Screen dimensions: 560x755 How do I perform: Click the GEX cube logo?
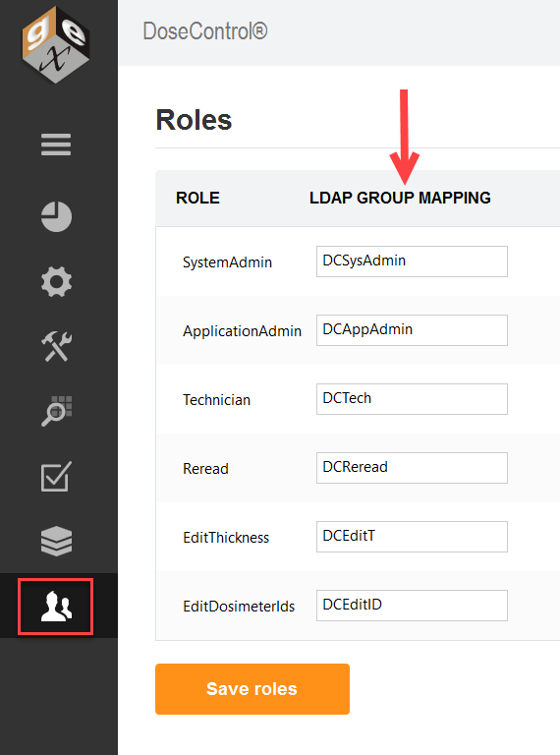point(56,45)
